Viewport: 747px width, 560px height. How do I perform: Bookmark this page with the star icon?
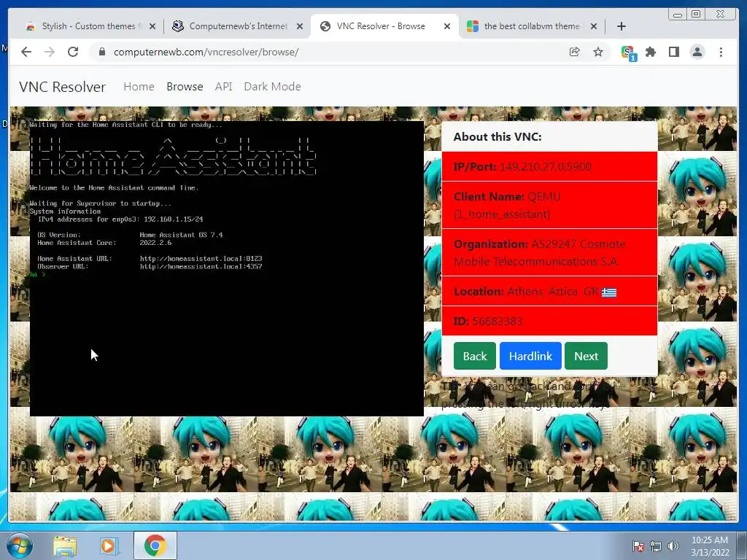[598, 52]
